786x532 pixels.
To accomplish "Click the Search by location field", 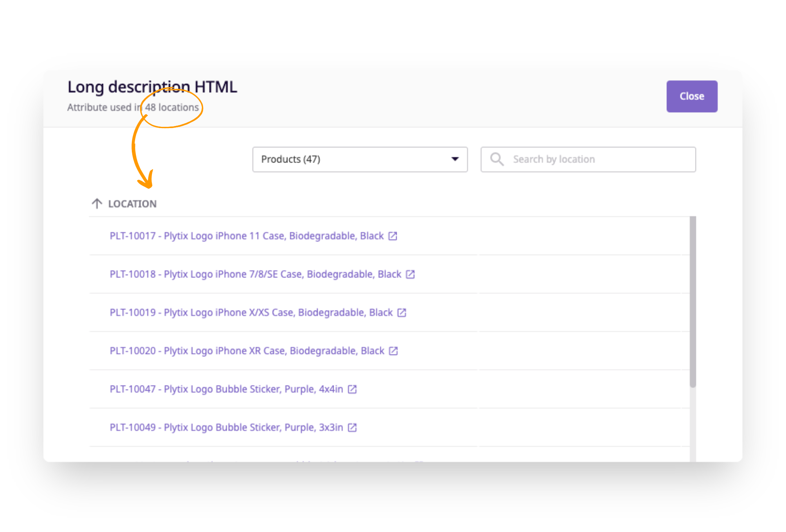I will click(x=573, y=159).
